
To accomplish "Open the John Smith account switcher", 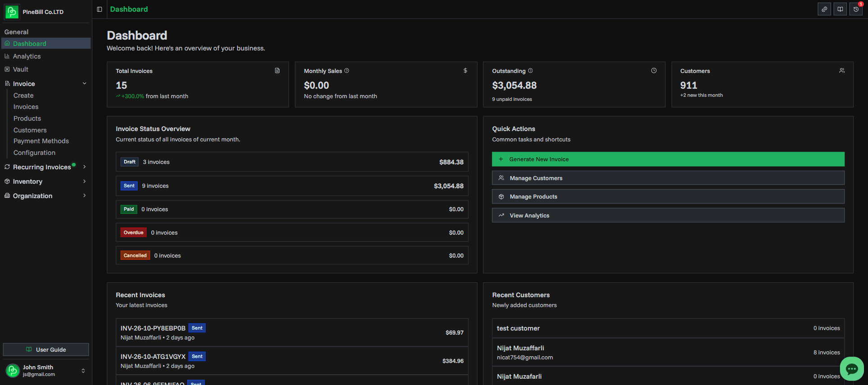I will point(46,371).
